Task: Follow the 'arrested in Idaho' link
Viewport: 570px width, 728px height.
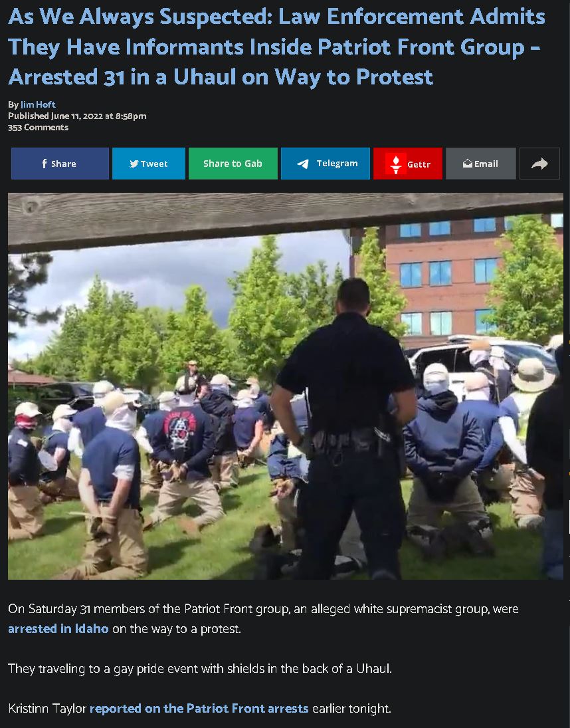Action: tap(58, 628)
